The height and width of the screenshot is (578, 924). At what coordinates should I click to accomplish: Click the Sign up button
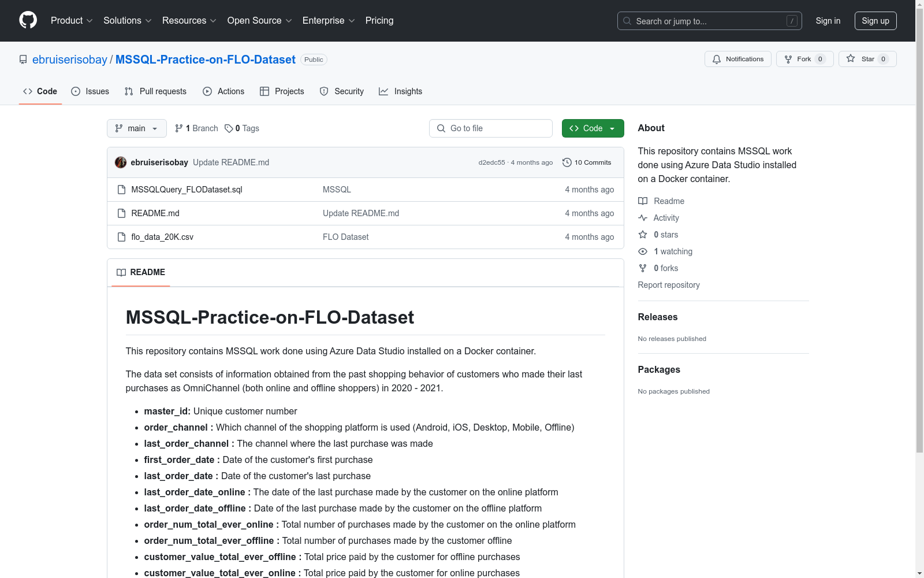click(875, 21)
